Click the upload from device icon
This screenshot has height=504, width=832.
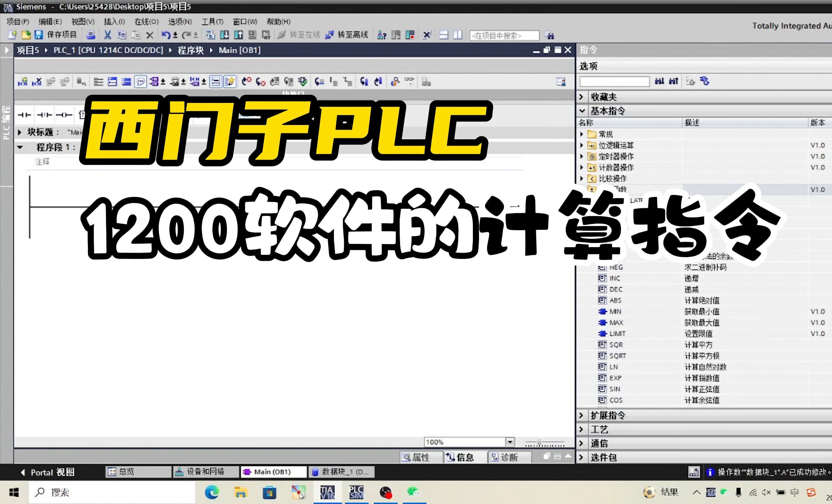238,35
